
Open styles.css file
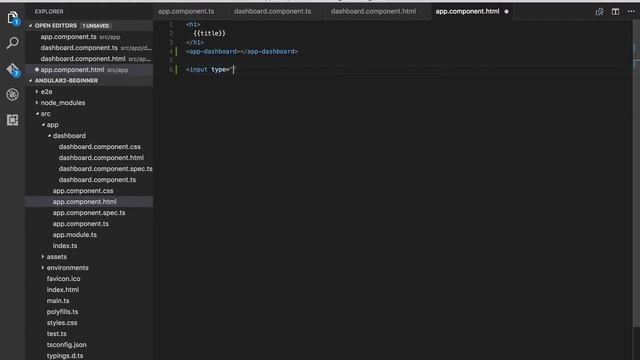(x=89, y=323)
